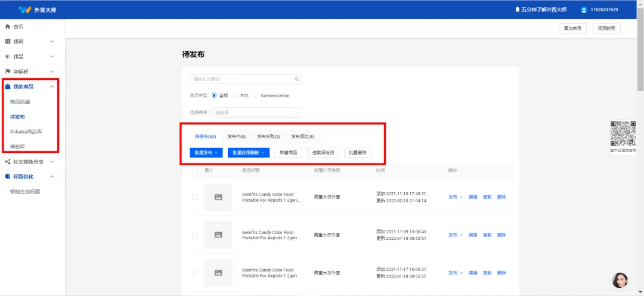Viewport: 644px width, 296px height.
Task: Expand the 找词 sidebar menu
Action: click(52, 42)
